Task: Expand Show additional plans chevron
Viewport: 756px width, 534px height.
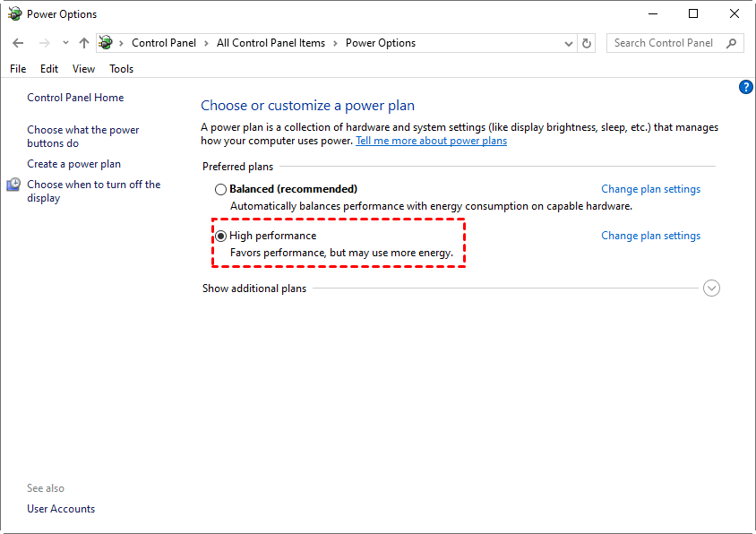Action: 712,289
